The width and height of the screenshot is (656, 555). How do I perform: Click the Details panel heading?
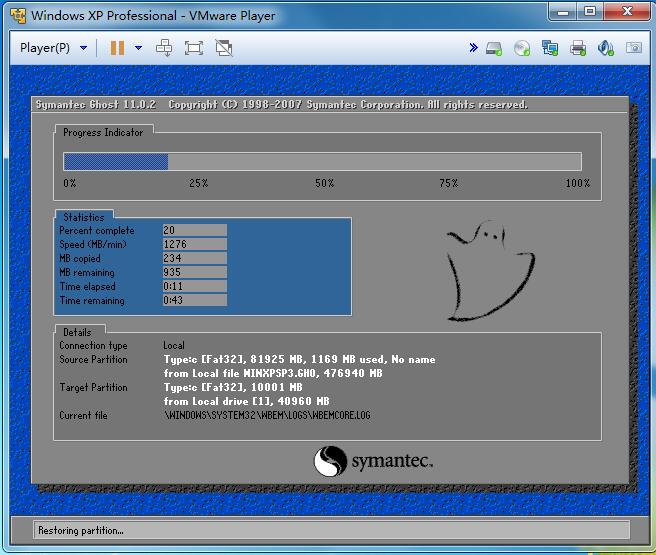(77, 332)
